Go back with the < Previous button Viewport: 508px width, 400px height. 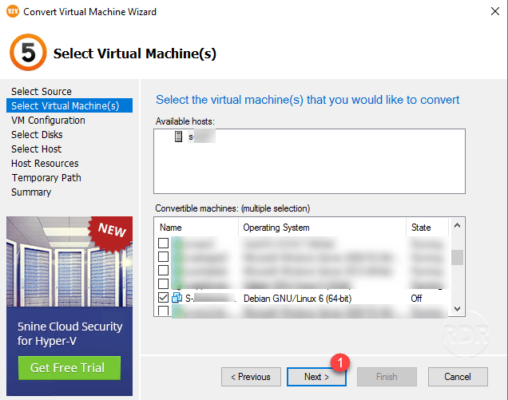(251, 377)
